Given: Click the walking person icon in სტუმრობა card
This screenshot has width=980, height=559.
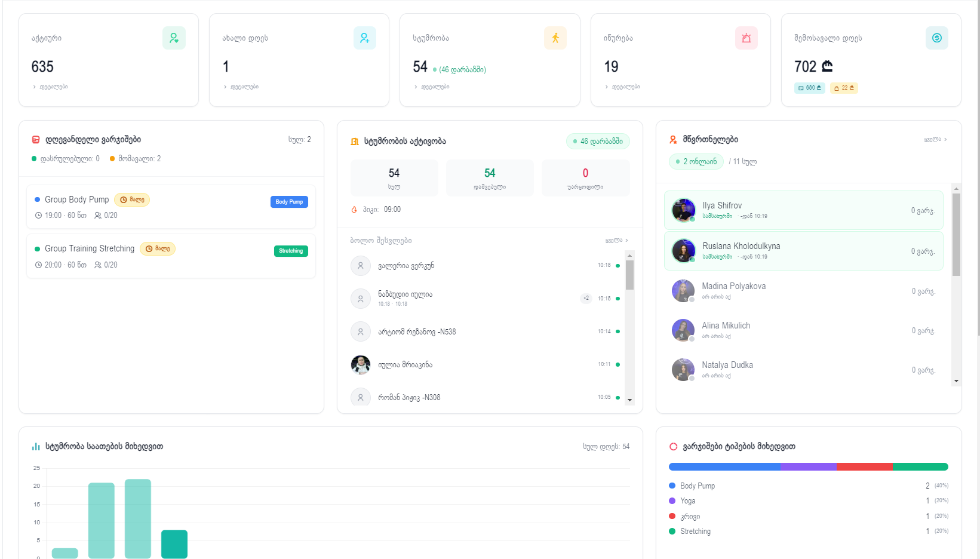Looking at the screenshot, I should [555, 38].
